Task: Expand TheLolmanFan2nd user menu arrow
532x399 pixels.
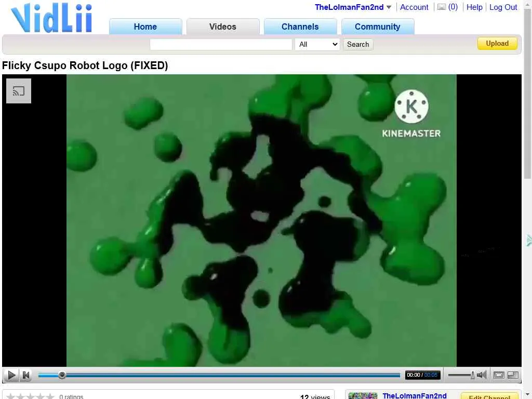Action: click(x=389, y=7)
